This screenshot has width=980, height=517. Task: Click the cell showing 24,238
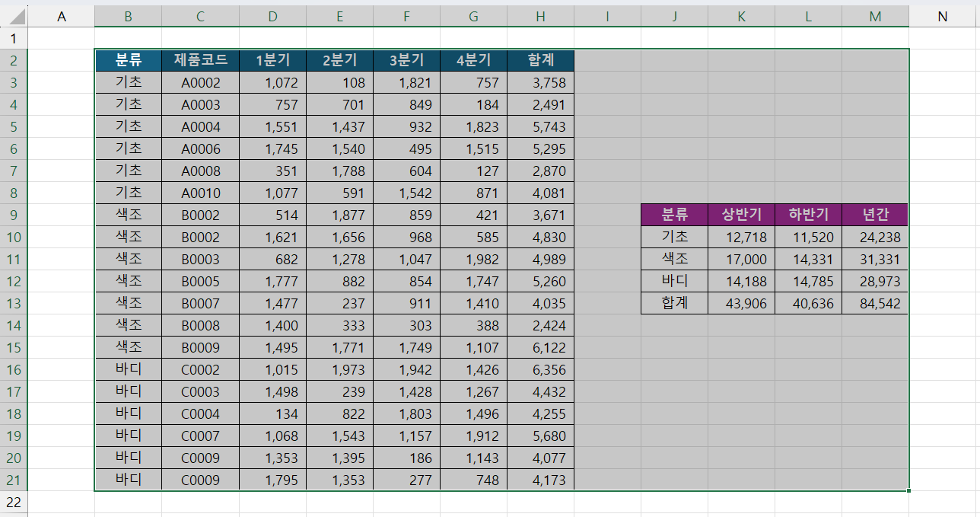(875, 237)
